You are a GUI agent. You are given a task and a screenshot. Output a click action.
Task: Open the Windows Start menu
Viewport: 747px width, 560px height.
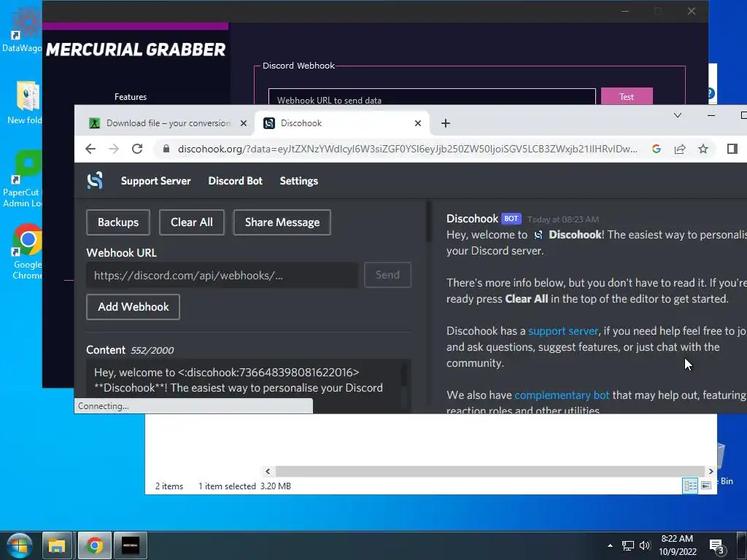coord(20,545)
